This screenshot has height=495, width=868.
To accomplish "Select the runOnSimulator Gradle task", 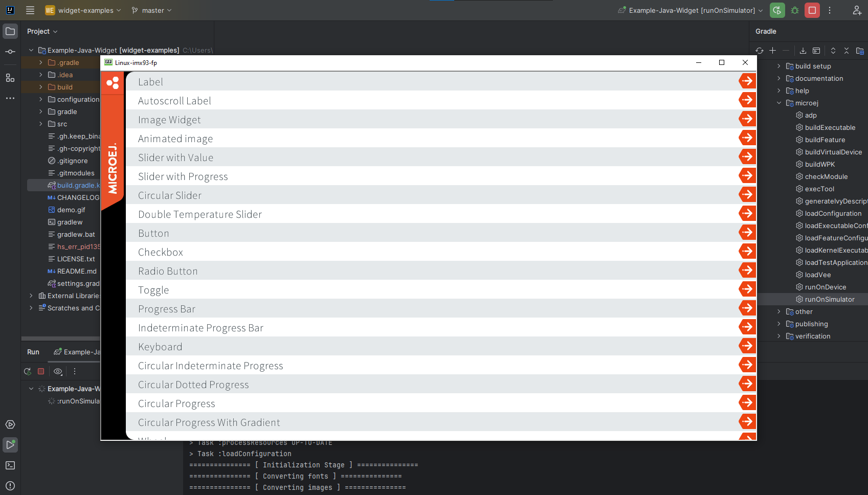I will (829, 299).
